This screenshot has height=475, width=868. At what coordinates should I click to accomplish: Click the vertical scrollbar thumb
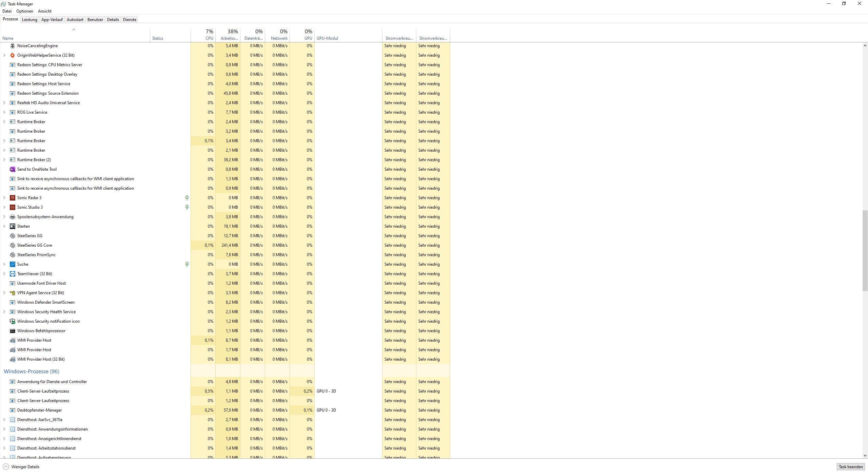click(865, 250)
